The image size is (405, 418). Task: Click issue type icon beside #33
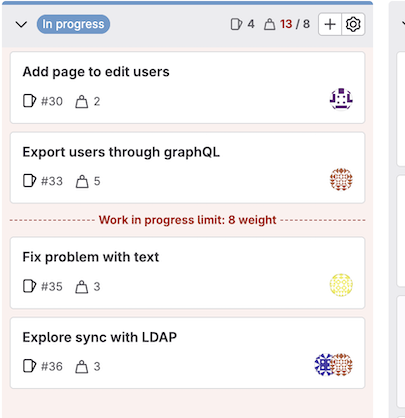coord(29,181)
